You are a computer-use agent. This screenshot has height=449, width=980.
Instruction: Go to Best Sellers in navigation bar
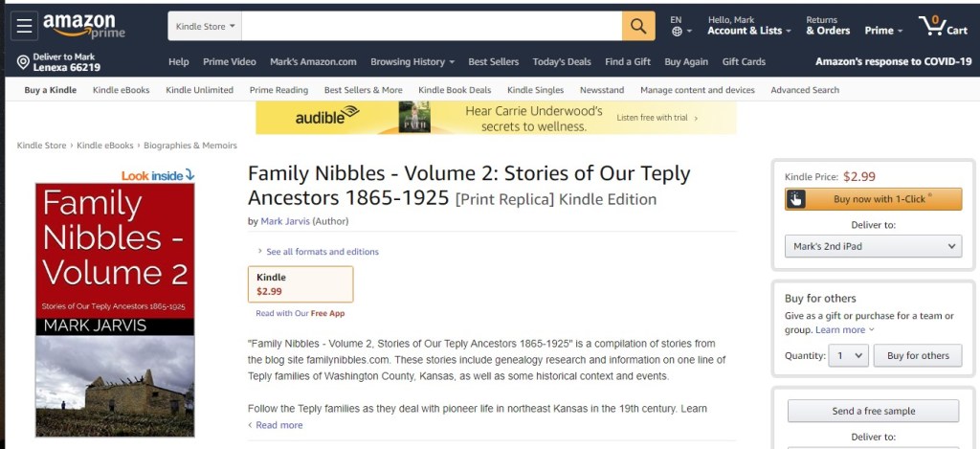(x=493, y=62)
